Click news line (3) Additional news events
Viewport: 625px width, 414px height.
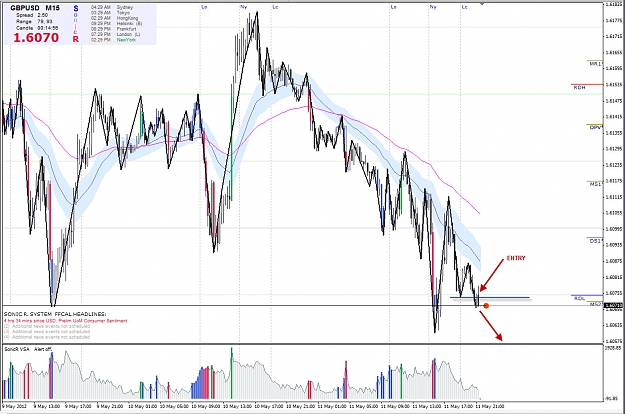pos(47,332)
